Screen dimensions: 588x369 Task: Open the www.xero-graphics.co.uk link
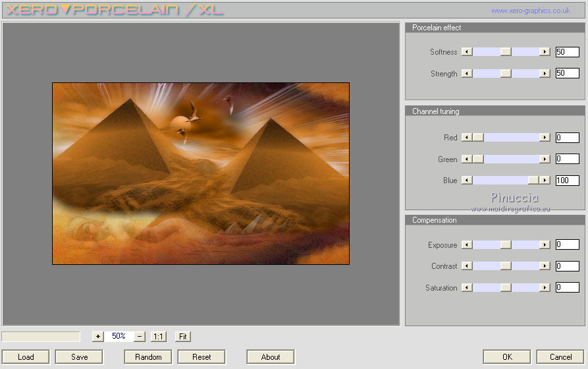click(x=531, y=11)
